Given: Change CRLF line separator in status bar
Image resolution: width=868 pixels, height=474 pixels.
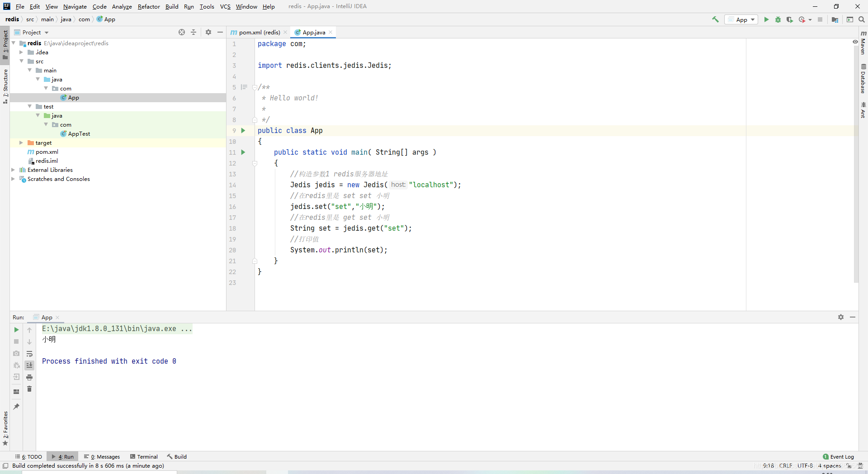Looking at the screenshot, I should point(786,466).
